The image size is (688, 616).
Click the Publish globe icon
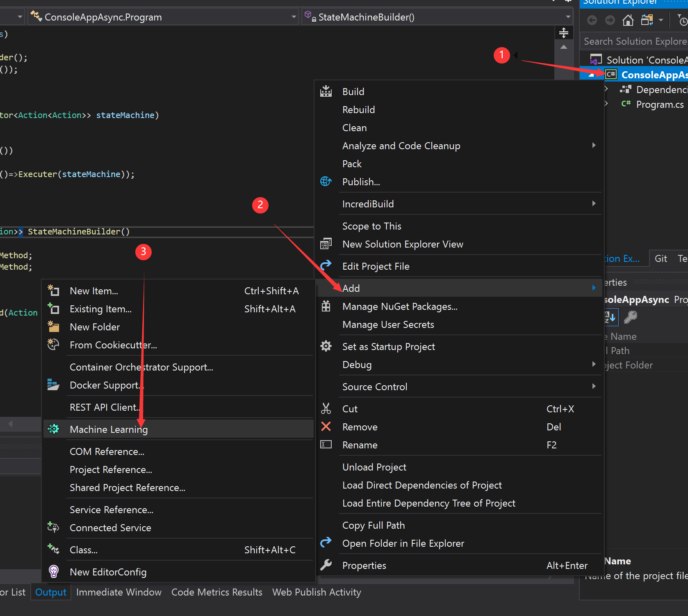[x=326, y=182]
